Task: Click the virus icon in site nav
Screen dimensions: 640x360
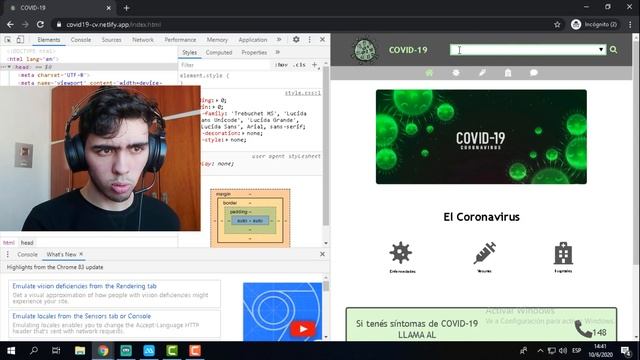Action: click(x=456, y=73)
